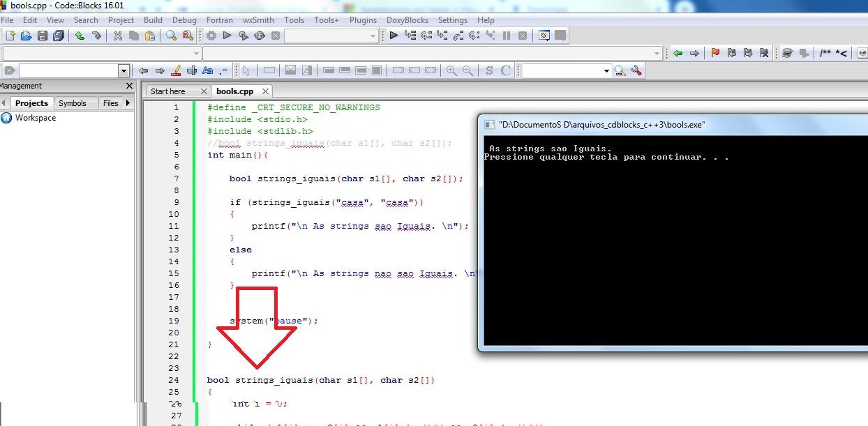Select Workspace in the project tree
This screenshot has width=868, height=426.
click(x=36, y=118)
